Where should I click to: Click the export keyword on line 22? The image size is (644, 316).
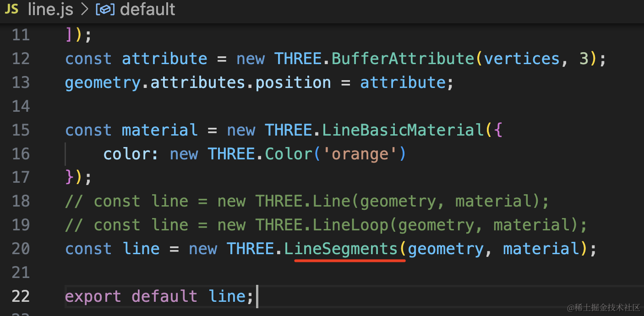[x=93, y=296]
